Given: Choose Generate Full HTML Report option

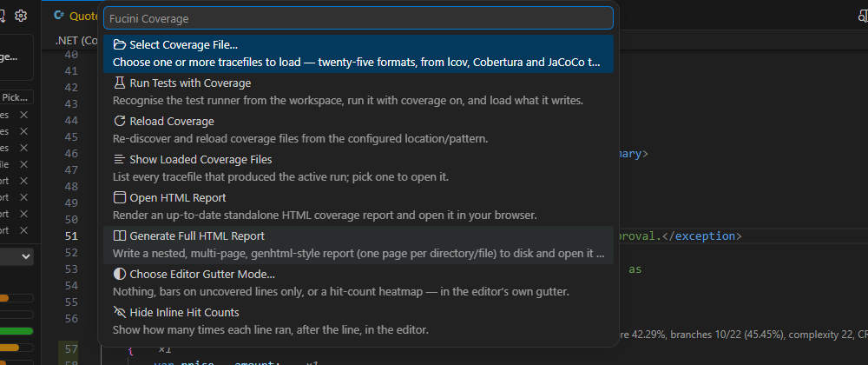Looking at the screenshot, I should click(x=358, y=244).
